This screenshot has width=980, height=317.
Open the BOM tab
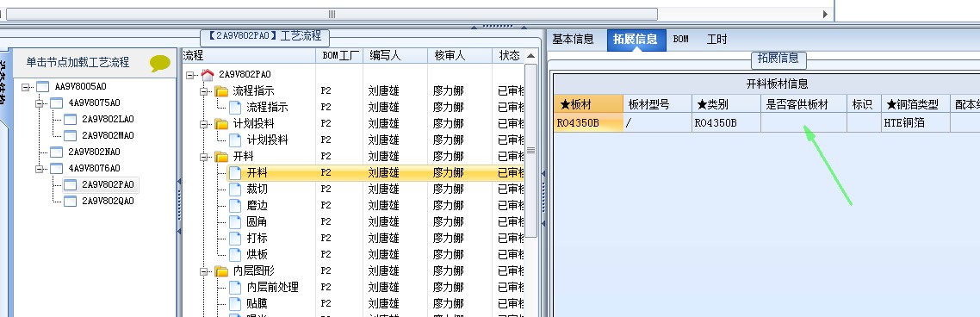point(680,39)
